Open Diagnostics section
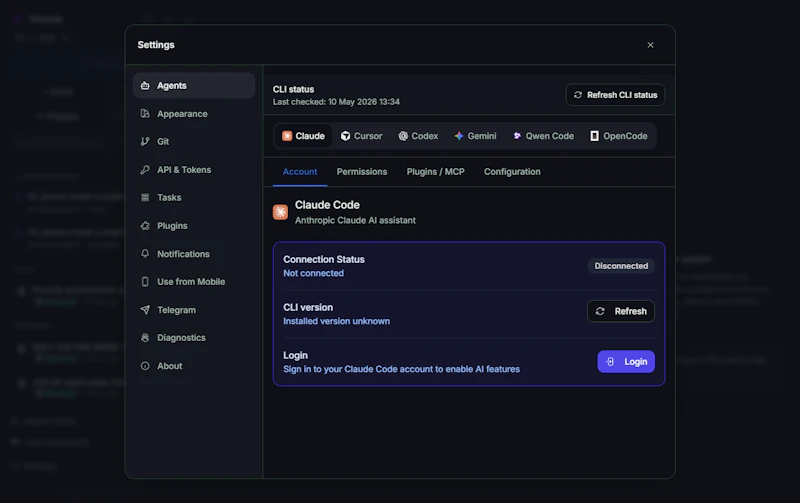Viewport: 800px width, 503px height. 194,338
